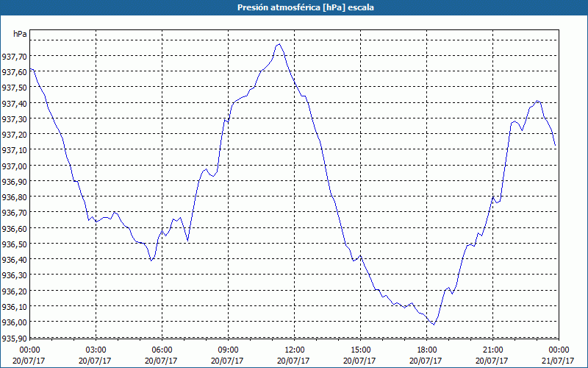The height and width of the screenshot is (368, 588).
Task: Select the 936,10 axis value
Action: tap(14, 307)
